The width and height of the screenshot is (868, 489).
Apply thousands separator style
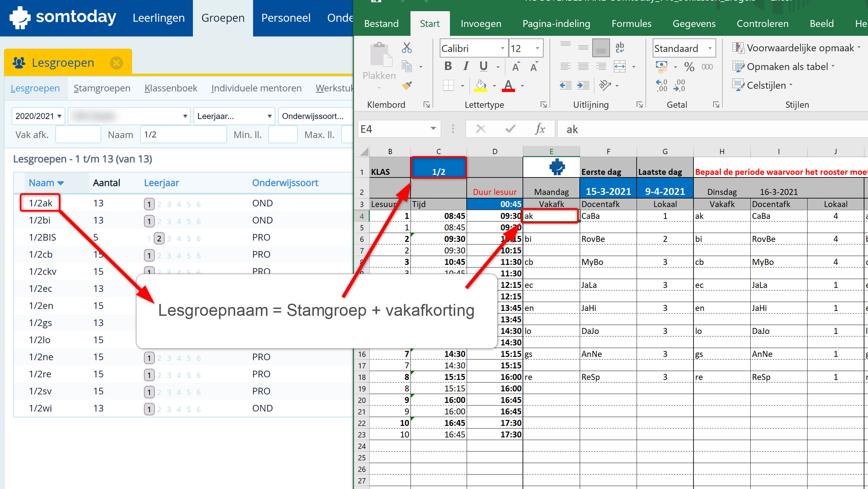(x=707, y=66)
